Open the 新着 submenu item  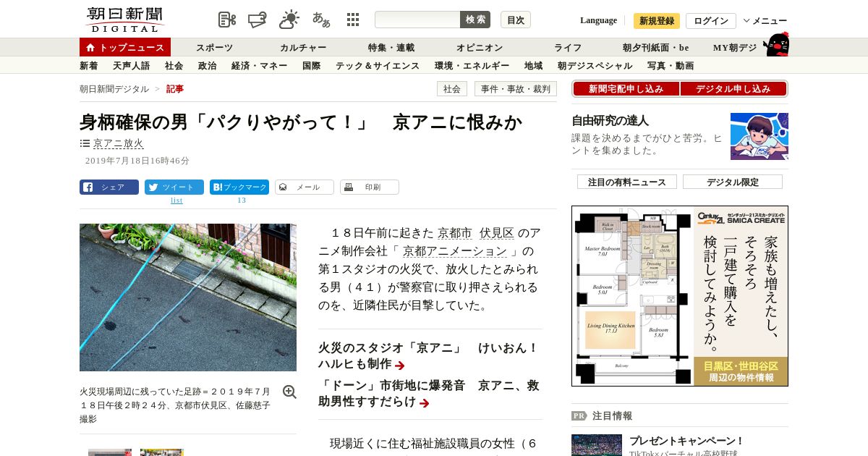click(x=89, y=65)
